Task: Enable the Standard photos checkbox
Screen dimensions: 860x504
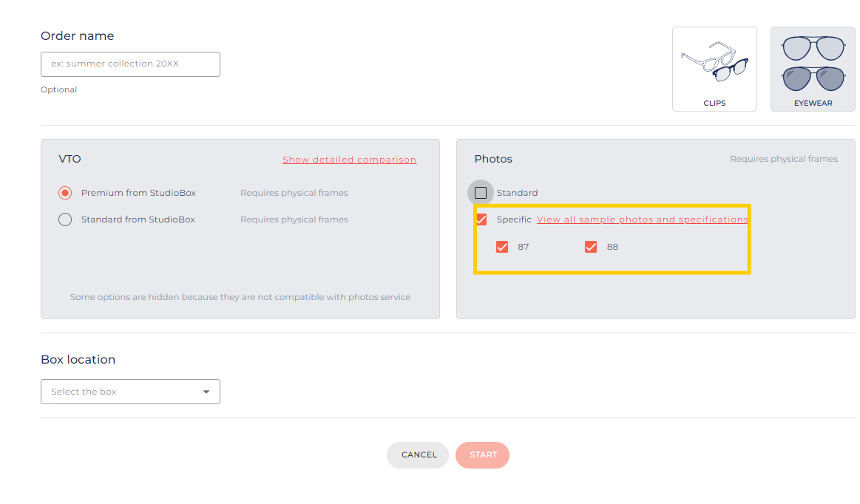Action: (481, 193)
